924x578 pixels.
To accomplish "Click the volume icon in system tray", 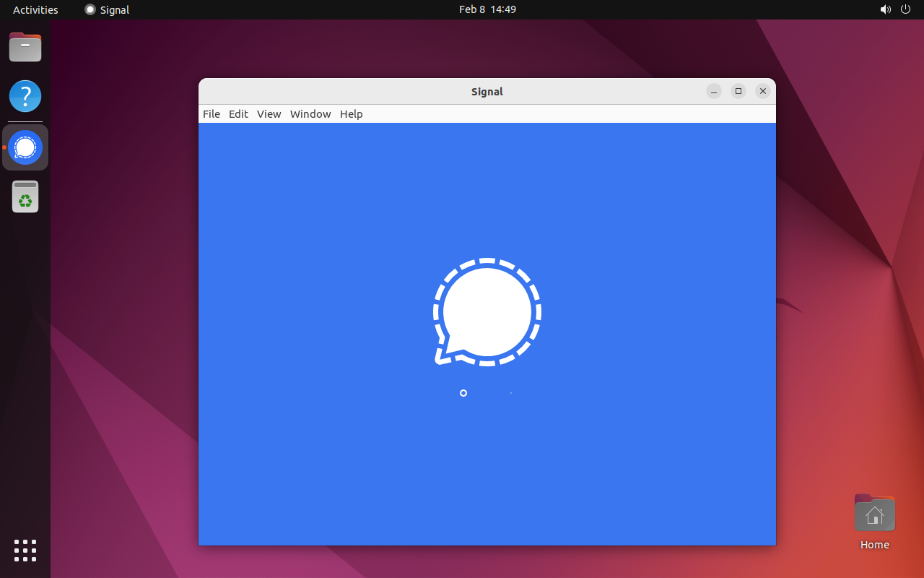I will pos(886,9).
